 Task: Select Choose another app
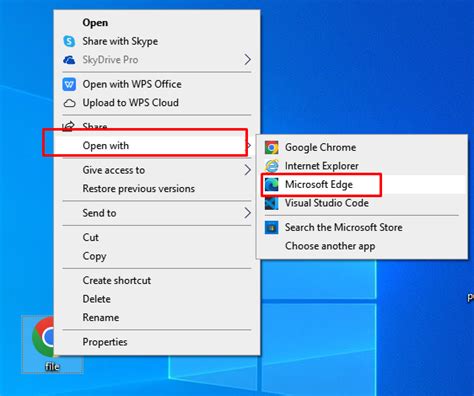tap(362, 246)
